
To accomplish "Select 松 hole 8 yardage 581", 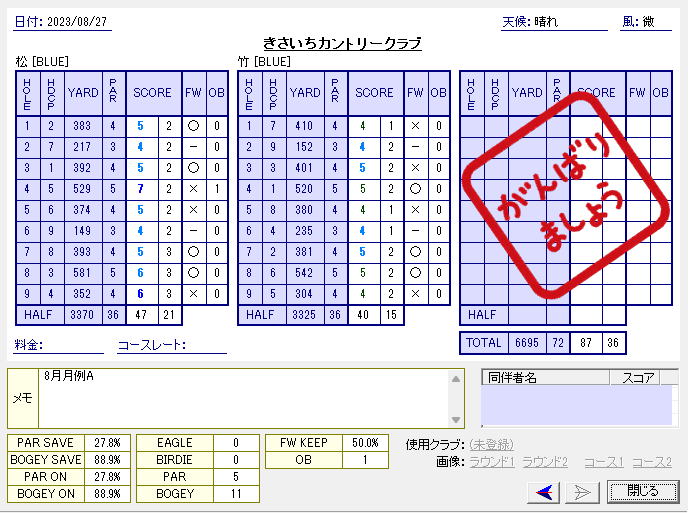I will [82, 273].
